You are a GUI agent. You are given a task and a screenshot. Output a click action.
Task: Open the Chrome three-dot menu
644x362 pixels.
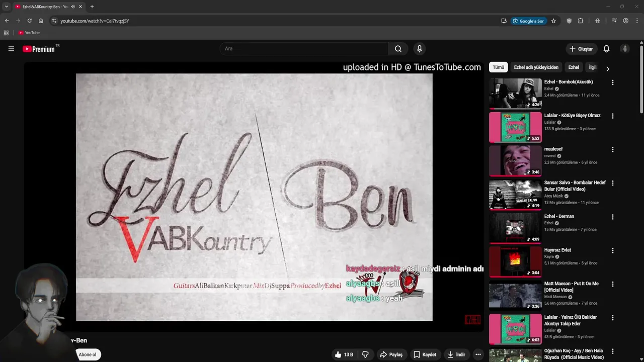[x=637, y=21]
